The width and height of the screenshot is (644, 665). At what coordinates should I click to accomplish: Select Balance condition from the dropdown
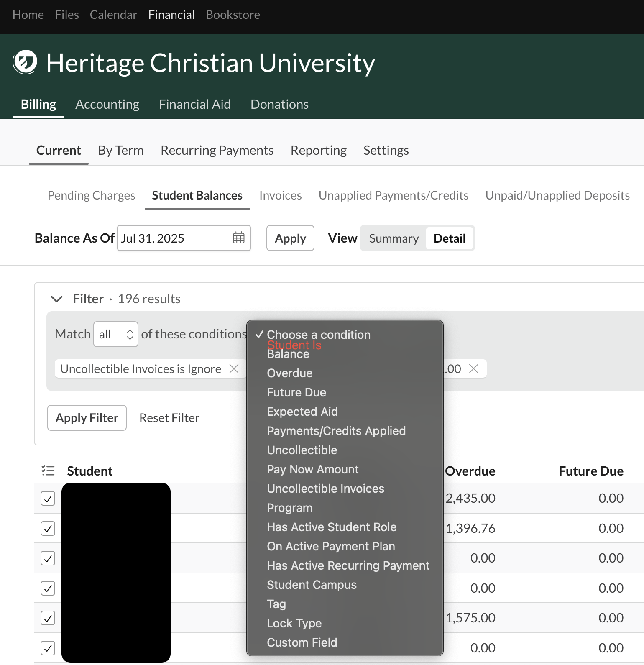[288, 354]
